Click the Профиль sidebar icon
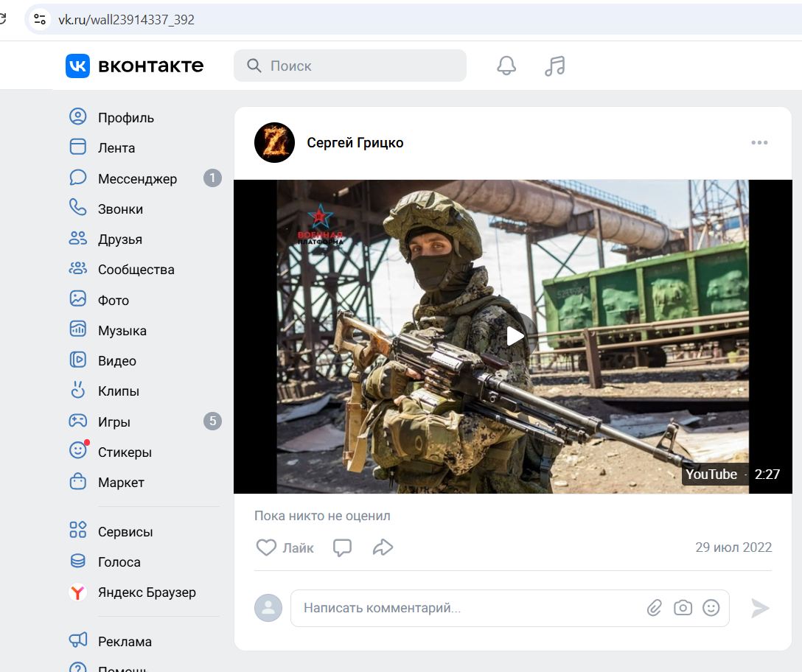Viewport: 802px width, 672px height. (x=77, y=116)
